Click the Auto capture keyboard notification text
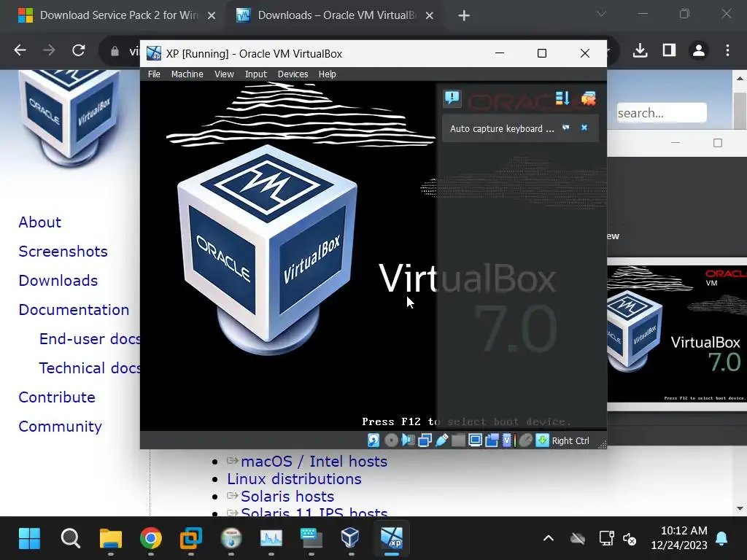Viewport: 747px width, 560px height. pyautogui.click(x=502, y=128)
